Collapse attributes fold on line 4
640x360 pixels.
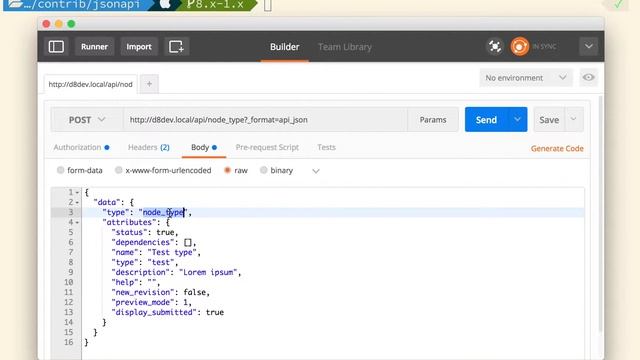(77, 222)
